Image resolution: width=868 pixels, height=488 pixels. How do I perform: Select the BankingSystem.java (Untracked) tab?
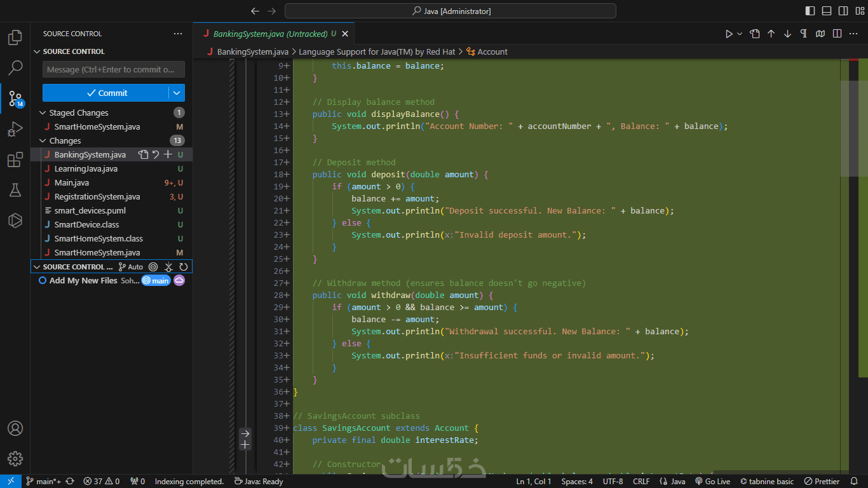click(x=274, y=34)
